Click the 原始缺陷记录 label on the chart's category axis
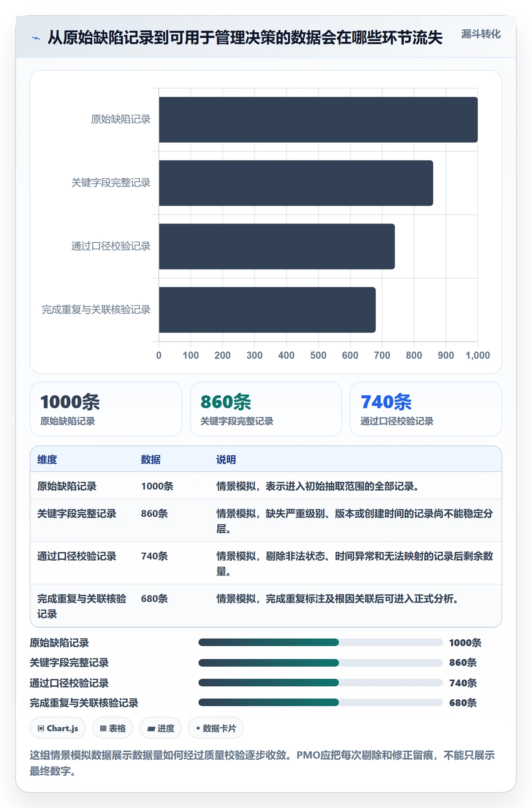The image size is (532, 808). [x=121, y=119]
